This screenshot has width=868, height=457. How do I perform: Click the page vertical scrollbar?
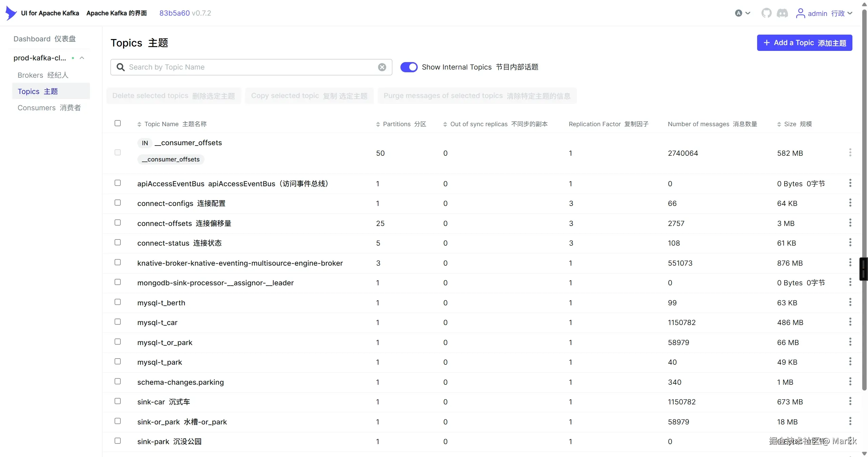[864, 200]
